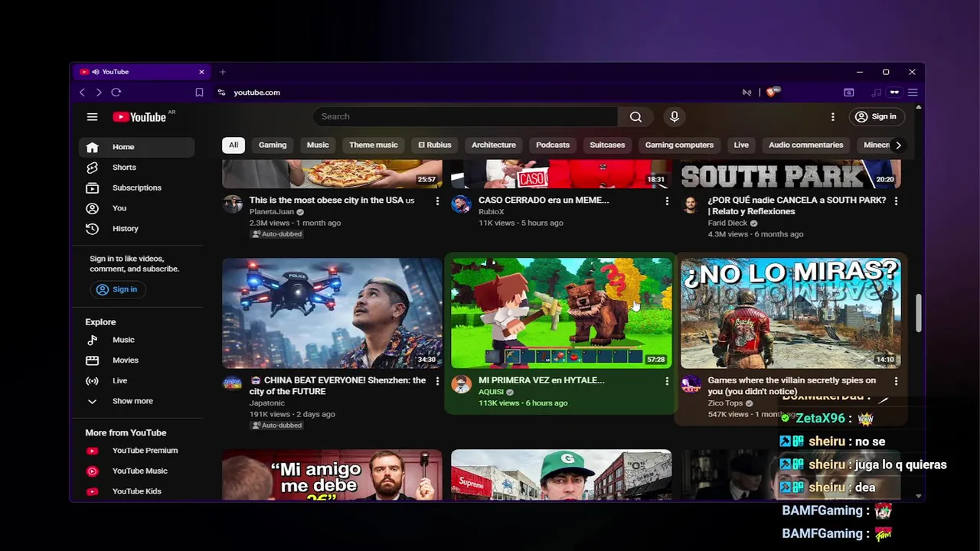Reload the page with refresh icon
The width and height of the screenshot is (980, 551).
click(116, 93)
